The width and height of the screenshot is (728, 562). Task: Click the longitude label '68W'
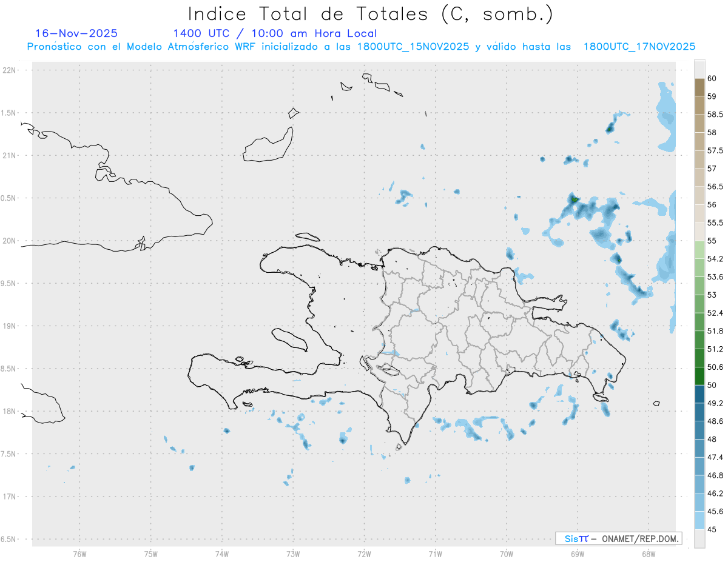pyautogui.click(x=648, y=554)
